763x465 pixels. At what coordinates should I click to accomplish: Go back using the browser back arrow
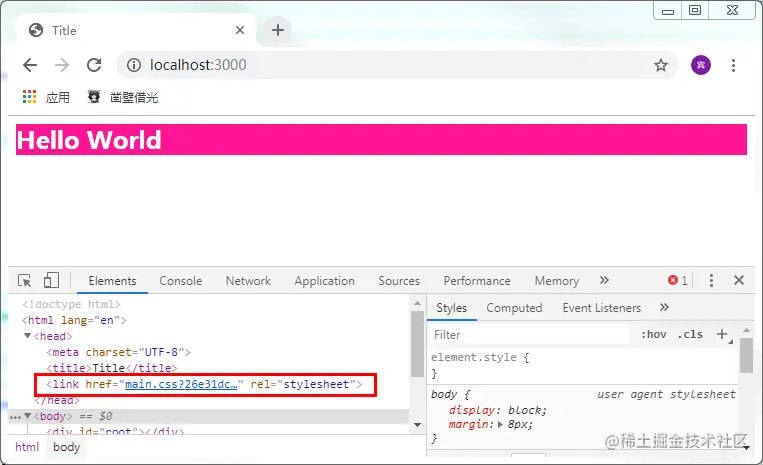pos(30,65)
